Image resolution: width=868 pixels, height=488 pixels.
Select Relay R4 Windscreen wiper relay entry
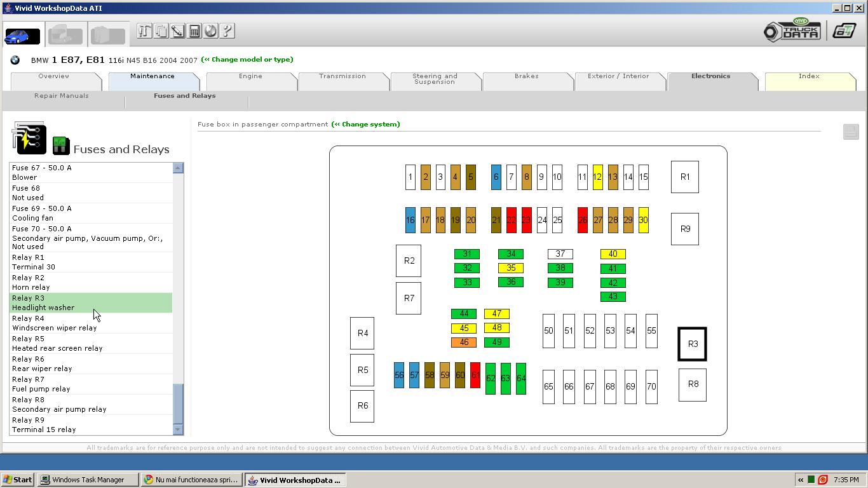pos(91,323)
